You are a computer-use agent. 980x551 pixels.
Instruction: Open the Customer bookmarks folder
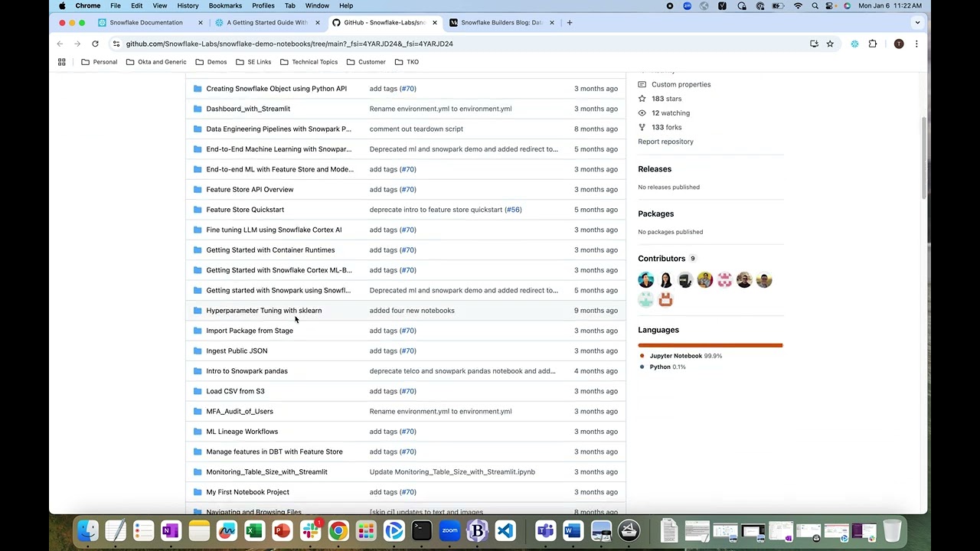point(366,62)
